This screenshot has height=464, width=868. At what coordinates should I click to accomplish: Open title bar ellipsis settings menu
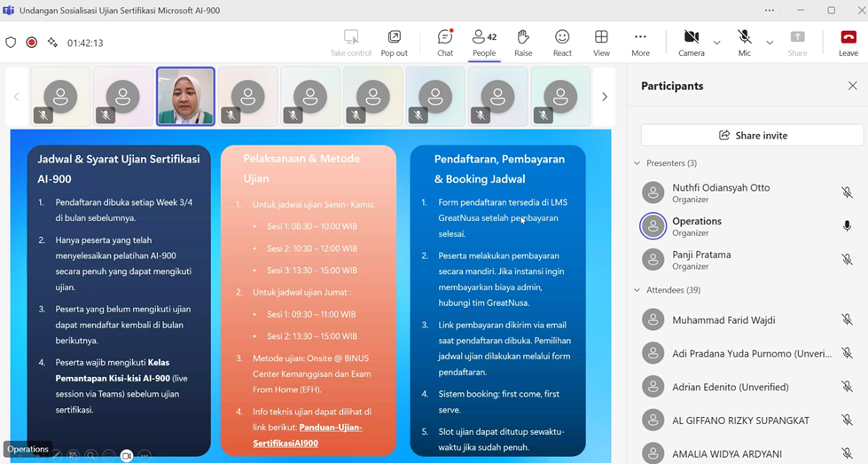click(770, 11)
